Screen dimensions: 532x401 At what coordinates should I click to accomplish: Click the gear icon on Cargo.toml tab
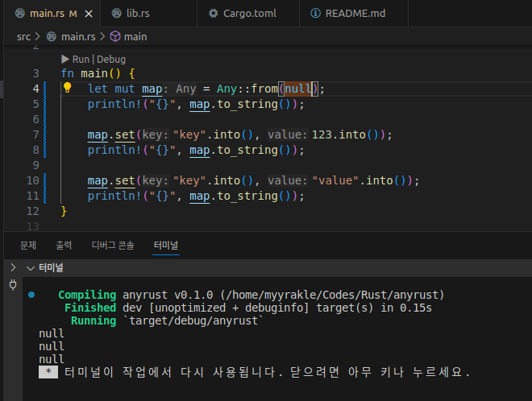click(x=213, y=14)
